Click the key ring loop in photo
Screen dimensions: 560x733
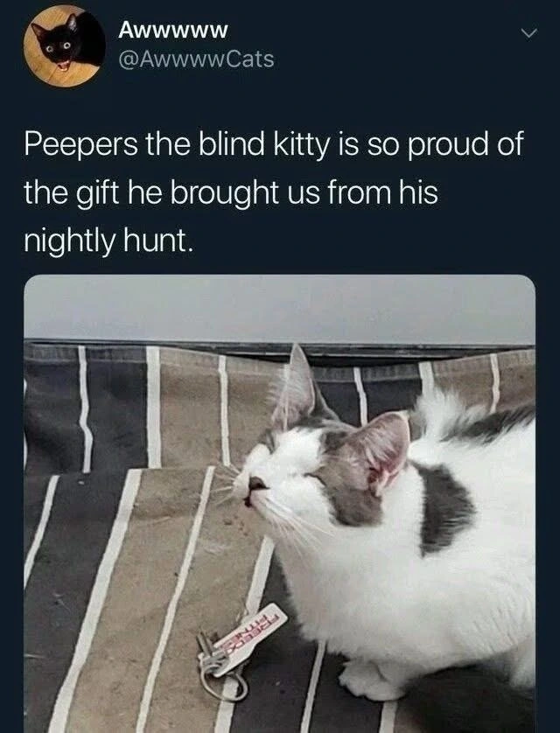pyautogui.click(x=223, y=683)
